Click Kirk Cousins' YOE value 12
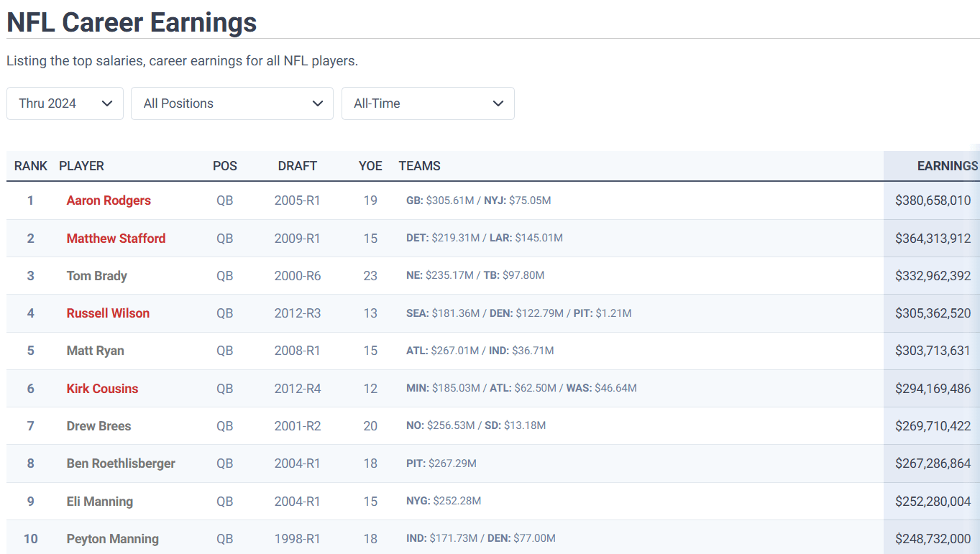Image resolution: width=980 pixels, height=554 pixels. [x=370, y=389]
